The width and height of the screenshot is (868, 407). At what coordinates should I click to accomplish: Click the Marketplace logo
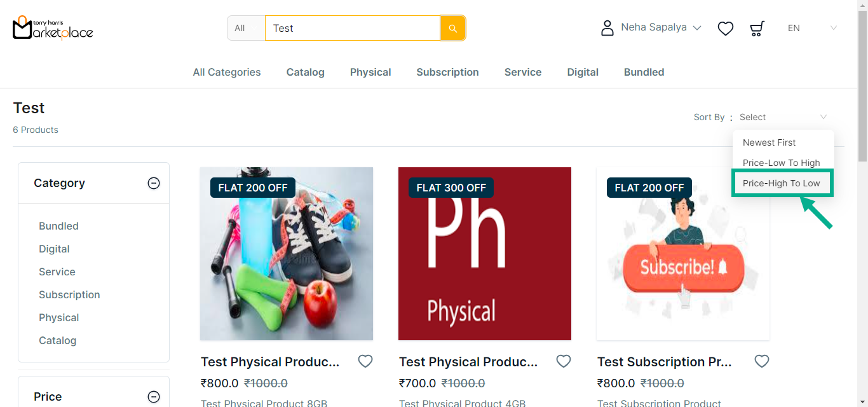point(53,28)
